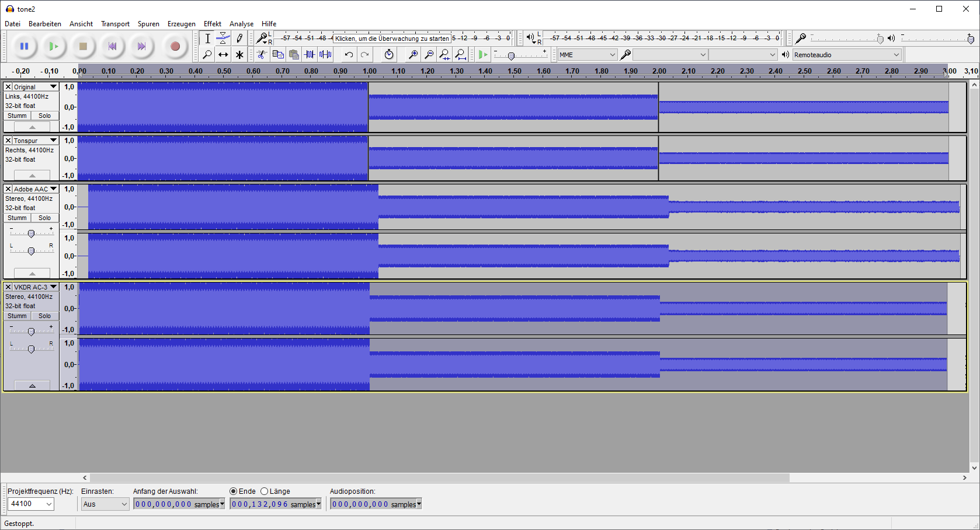Open the Effekt menu

[212, 24]
